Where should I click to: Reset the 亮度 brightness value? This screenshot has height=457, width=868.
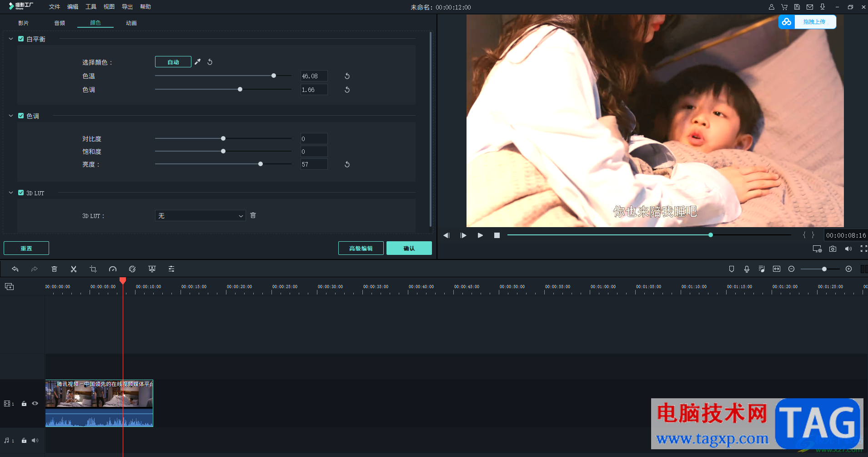click(x=347, y=164)
